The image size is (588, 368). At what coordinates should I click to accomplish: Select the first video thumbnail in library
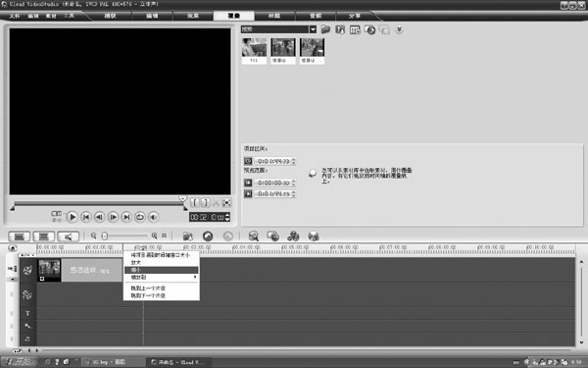254,51
